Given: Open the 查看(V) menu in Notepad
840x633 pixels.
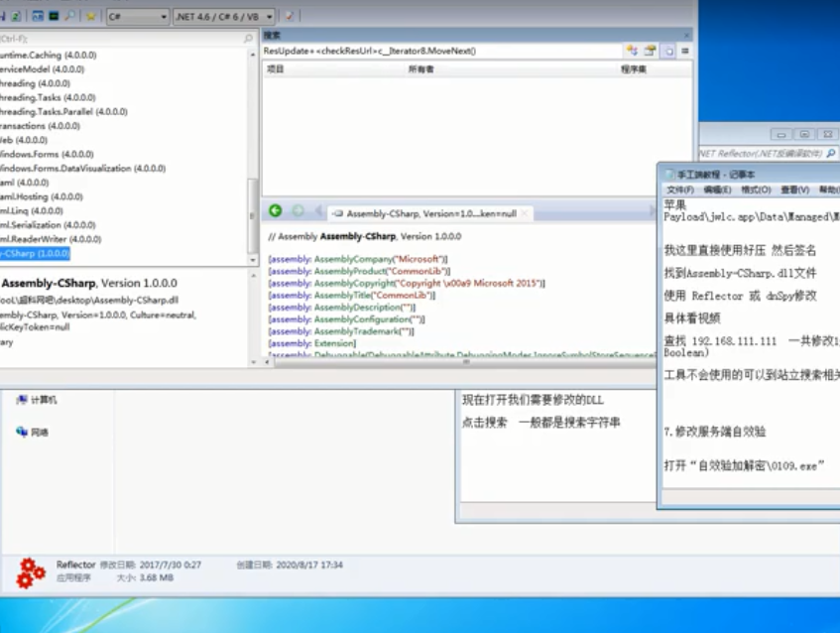Looking at the screenshot, I should 794,190.
